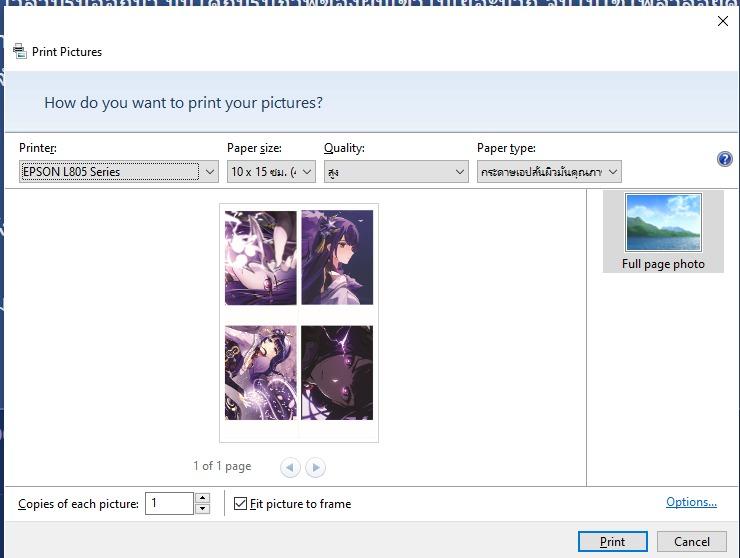Image resolution: width=740 pixels, height=558 pixels.
Task: Click the 'Printer:' label
Action: [38, 148]
